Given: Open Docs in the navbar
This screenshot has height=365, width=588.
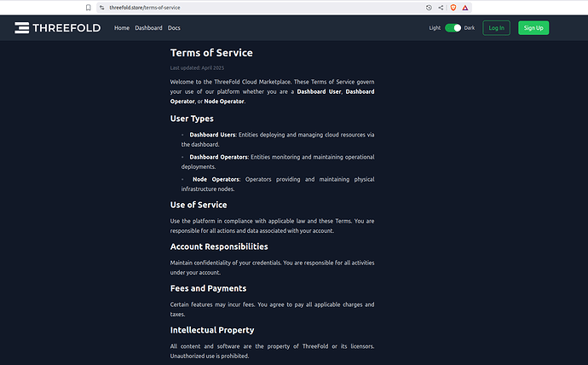Looking at the screenshot, I should [x=174, y=28].
